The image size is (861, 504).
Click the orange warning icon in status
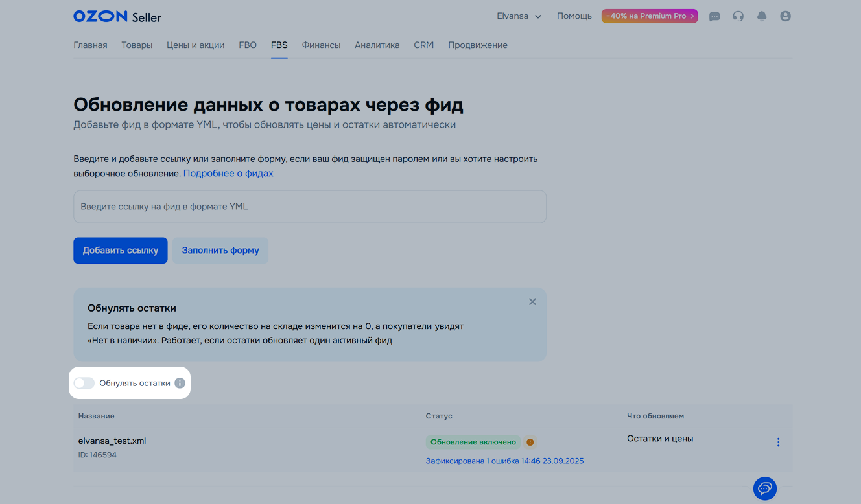[x=530, y=442]
